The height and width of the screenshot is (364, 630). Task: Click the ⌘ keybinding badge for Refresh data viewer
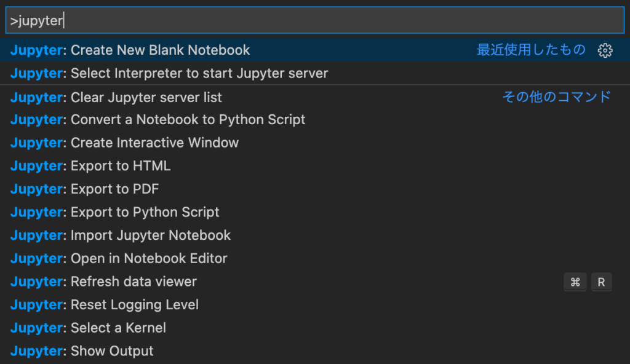pos(575,282)
